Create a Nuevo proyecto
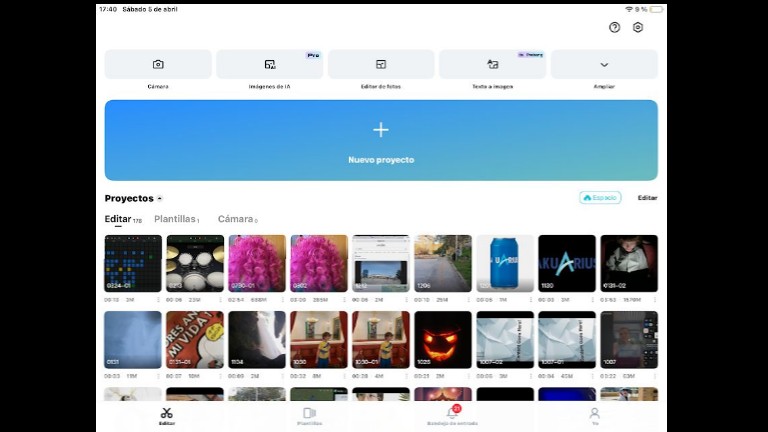Screen dimensions: 768x432 tap(381, 140)
